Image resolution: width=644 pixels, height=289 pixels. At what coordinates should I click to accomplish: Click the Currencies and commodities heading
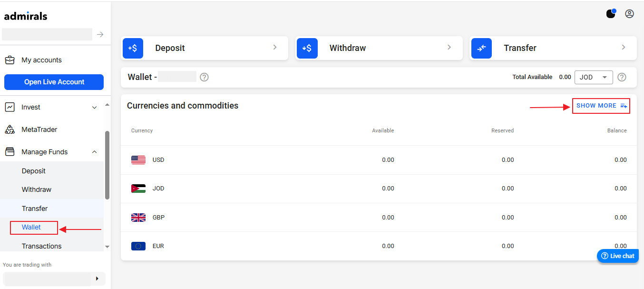coord(183,106)
